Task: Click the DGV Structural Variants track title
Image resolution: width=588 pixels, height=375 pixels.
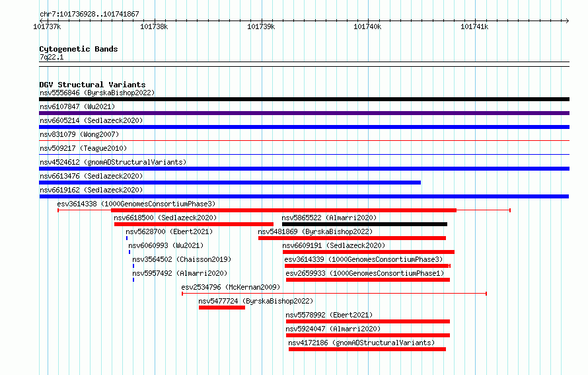Action: pyautogui.click(x=92, y=85)
